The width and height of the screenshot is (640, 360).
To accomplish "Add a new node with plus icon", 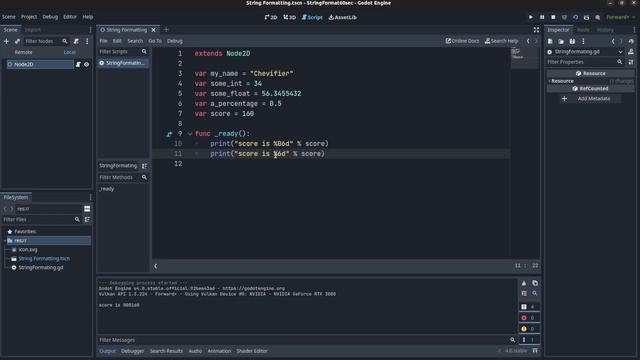I will pos(6,41).
